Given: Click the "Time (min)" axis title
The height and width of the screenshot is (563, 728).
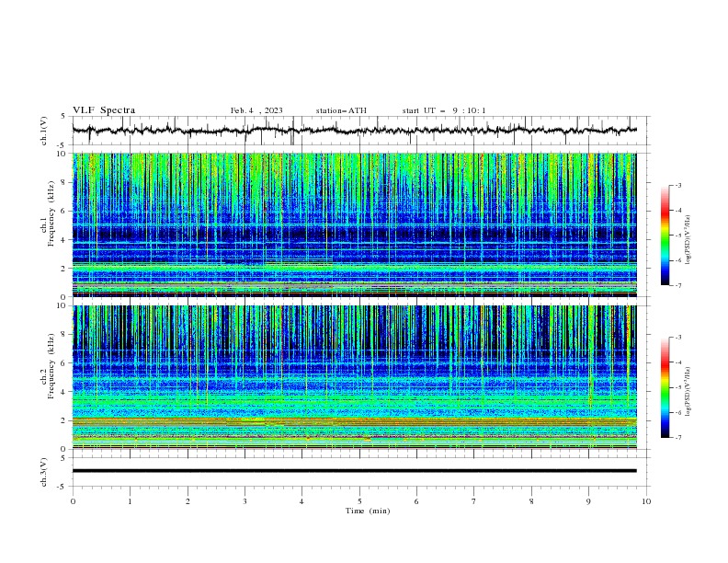Looking at the screenshot, I should click(x=368, y=511).
